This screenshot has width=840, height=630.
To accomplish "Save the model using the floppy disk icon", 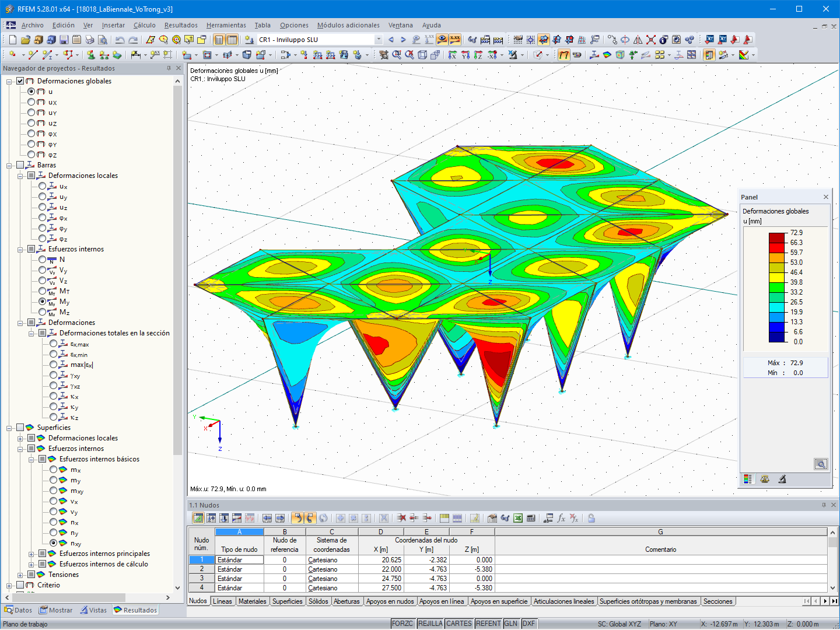I will 64,40.
